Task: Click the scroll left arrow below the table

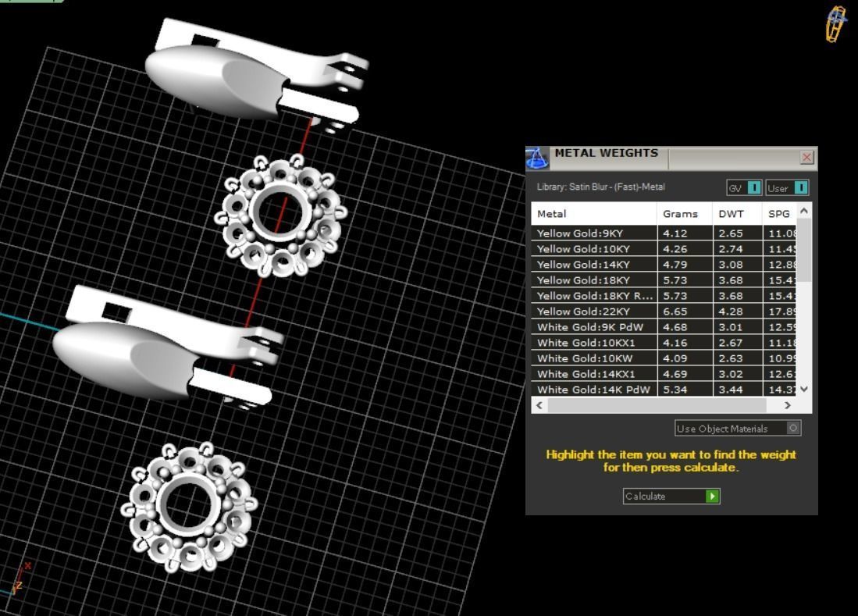Action: 539,405
